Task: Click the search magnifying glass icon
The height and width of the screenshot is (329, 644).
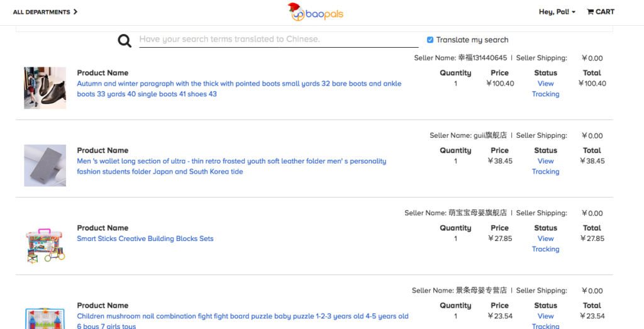Action: click(x=125, y=41)
